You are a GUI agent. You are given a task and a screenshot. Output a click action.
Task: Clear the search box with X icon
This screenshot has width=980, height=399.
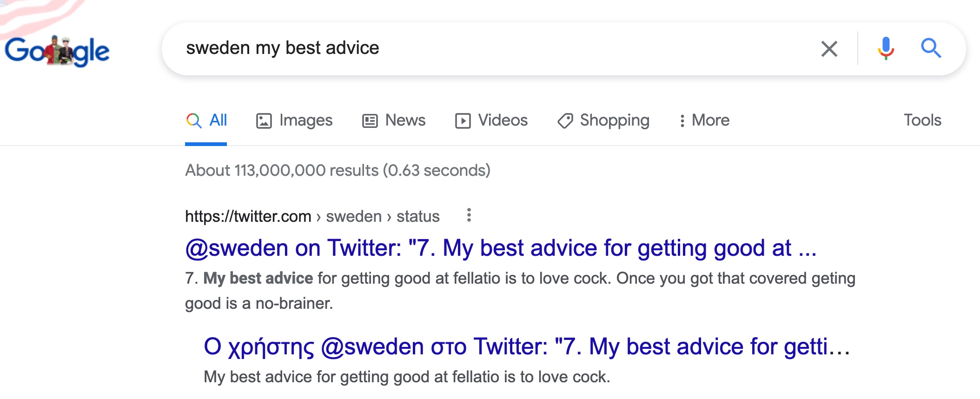click(x=829, y=49)
